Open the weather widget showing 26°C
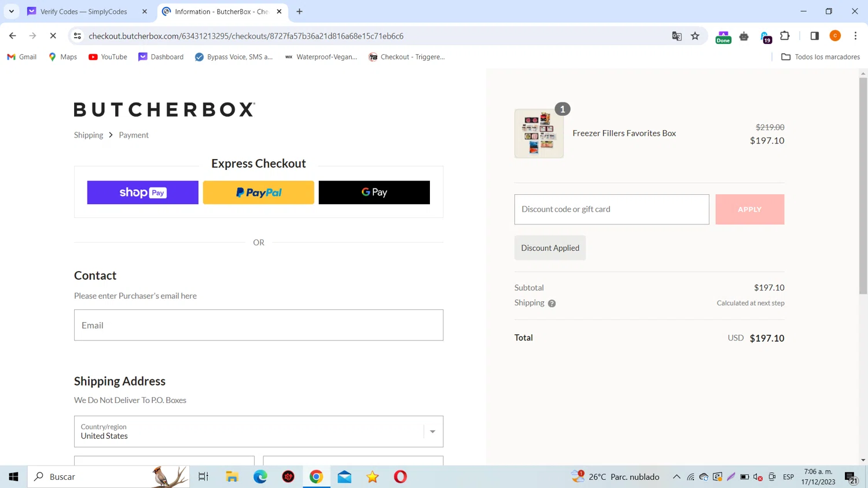Viewport: 868px width, 488px height. 616,476
